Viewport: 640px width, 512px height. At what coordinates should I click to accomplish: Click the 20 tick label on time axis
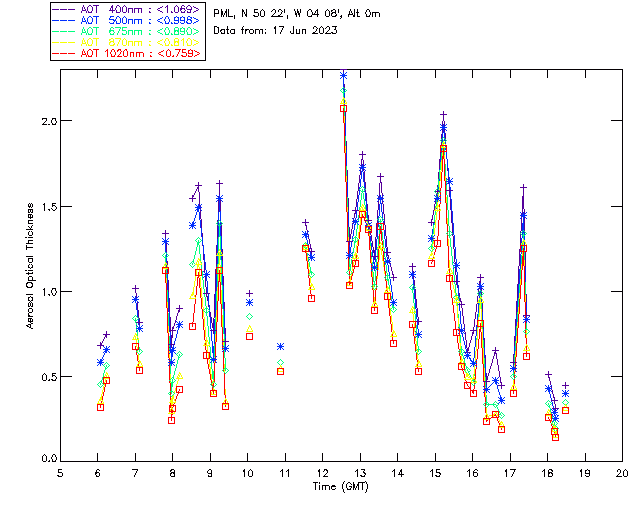pyautogui.click(x=622, y=472)
